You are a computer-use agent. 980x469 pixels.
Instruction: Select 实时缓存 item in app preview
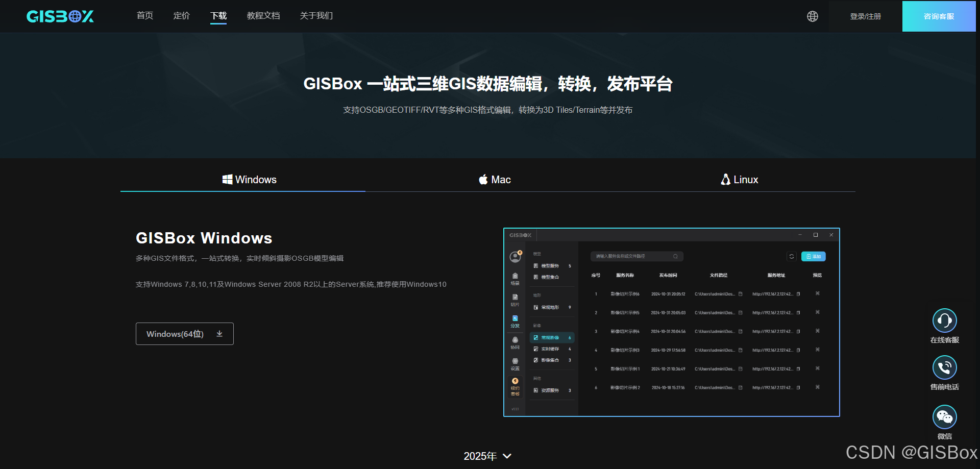pos(552,349)
